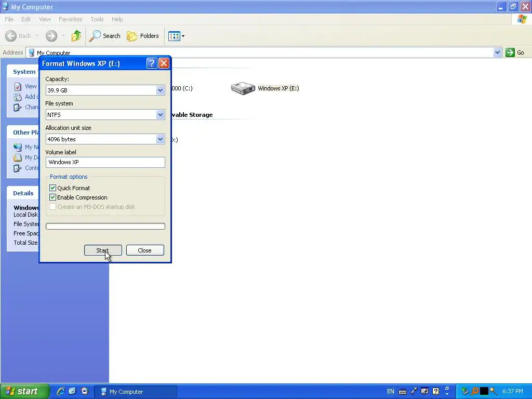Click the MS-DOS startup disk checkbox

[52, 207]
